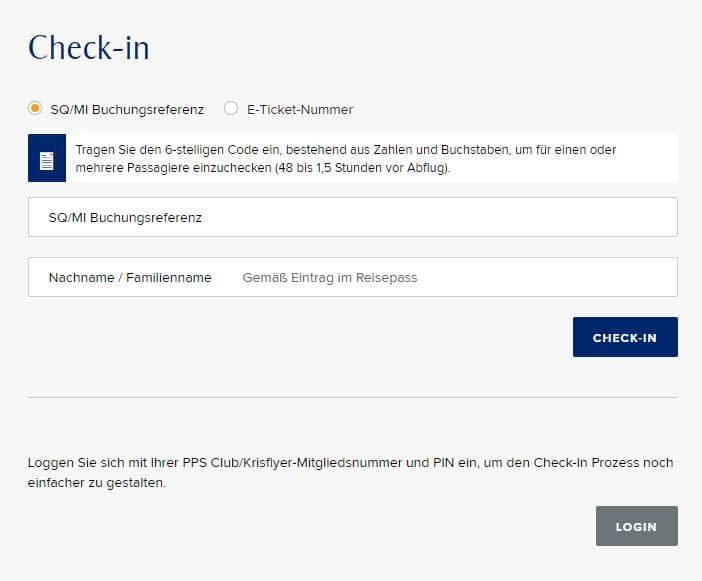Click the SQ/MI Buchungsreferenz radio label text
The image size is (702, 581).
[127, 110]
